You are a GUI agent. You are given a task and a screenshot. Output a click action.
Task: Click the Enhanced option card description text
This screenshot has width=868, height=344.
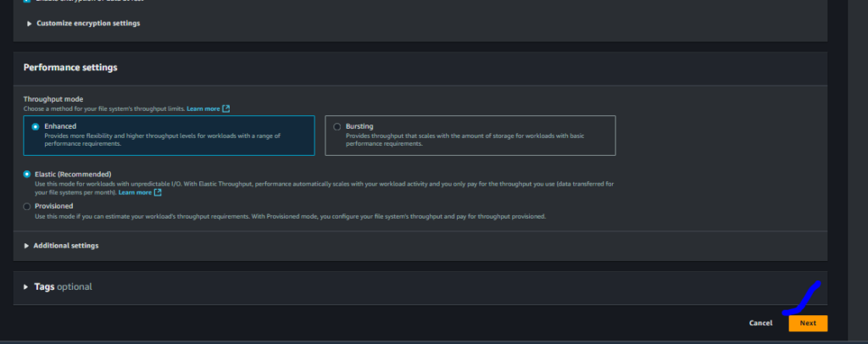tap(163, 140)
